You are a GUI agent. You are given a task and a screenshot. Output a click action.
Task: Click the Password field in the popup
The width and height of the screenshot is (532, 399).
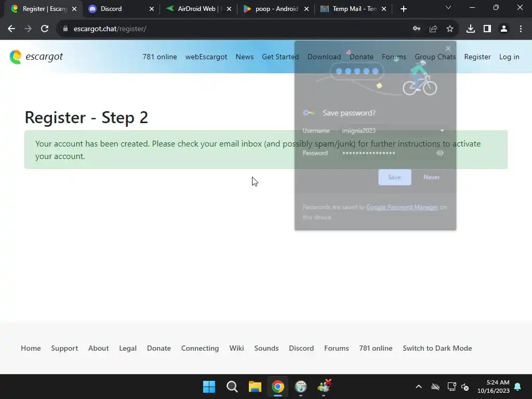click(x=393, y=153)
